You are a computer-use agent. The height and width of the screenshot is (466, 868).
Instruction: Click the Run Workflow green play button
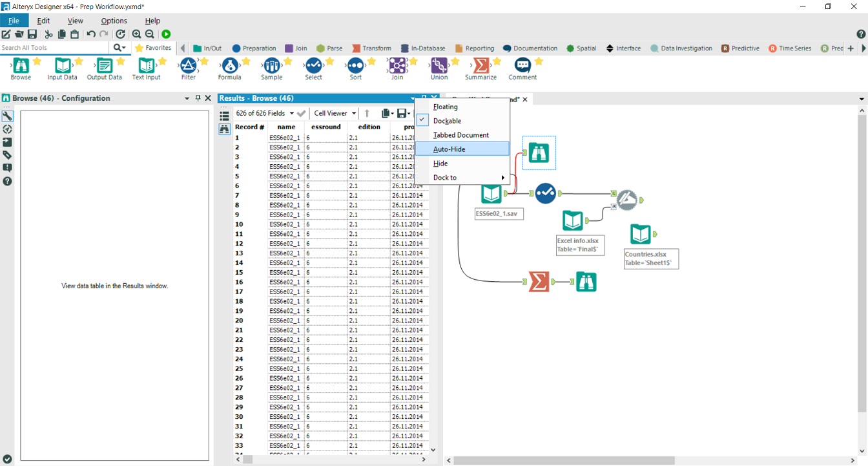point(166,34)
